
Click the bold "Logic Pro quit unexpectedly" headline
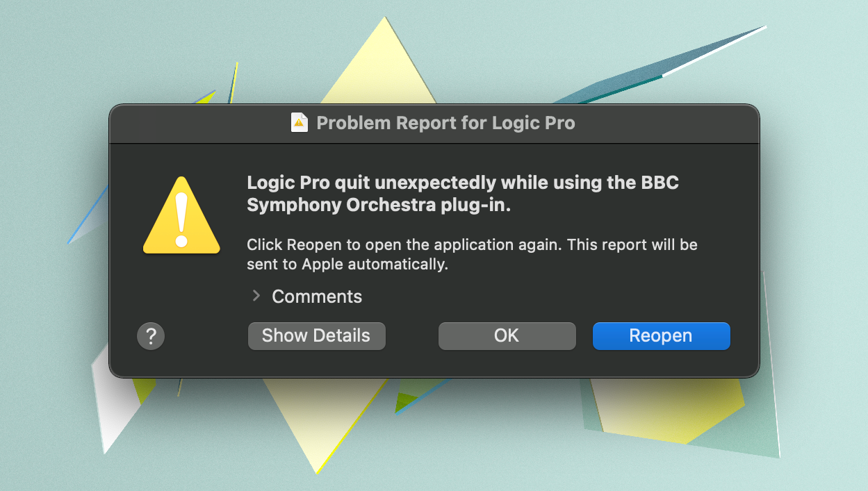pos(371,183)
